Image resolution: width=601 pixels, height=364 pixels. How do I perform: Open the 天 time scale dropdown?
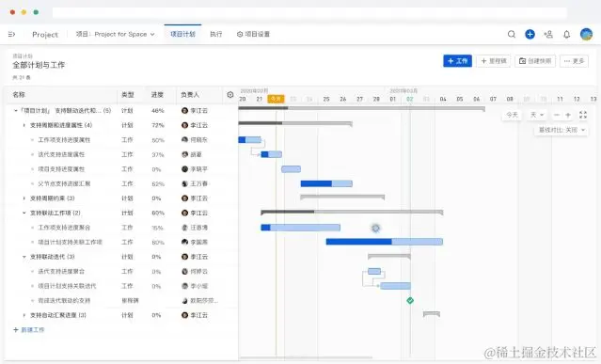(537, 115)
